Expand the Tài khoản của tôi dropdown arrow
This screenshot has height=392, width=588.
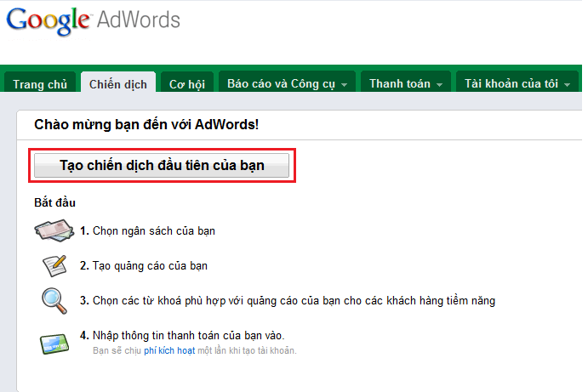(x=567, y=85)
